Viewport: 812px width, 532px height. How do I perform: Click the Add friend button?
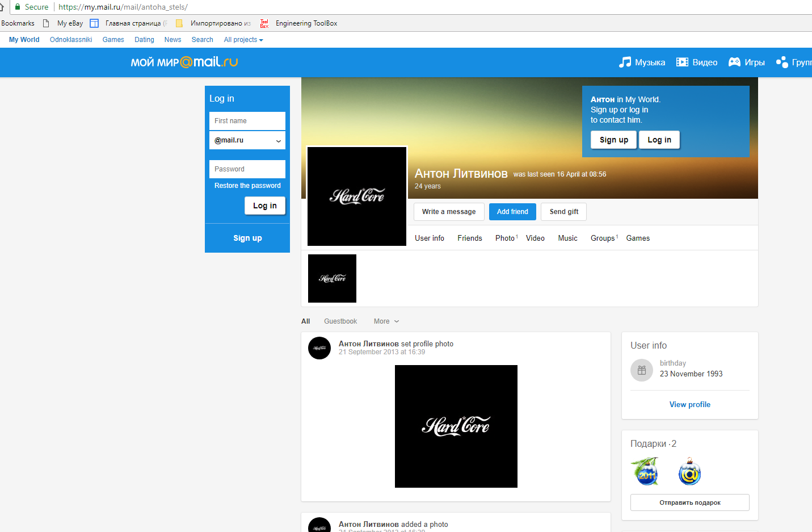[x=512, y=212]
